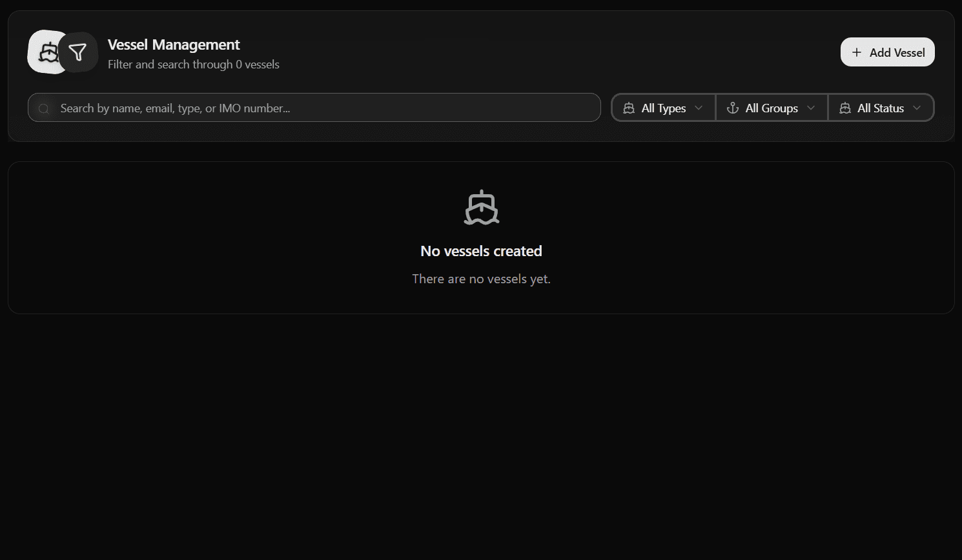This screenshot has width=962, height=560.
Task: Expand the chevron arrow next to All Types
Action: (x=699, y=108)
